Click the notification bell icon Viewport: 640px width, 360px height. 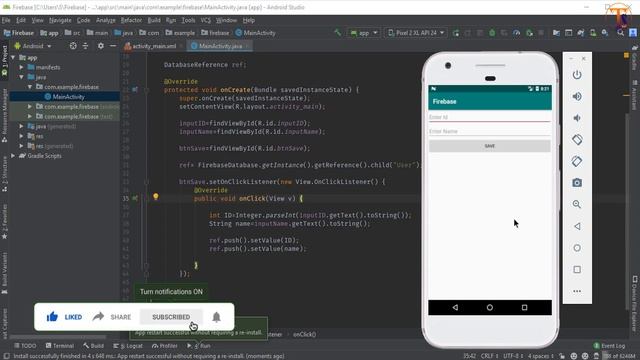[216, 317]
